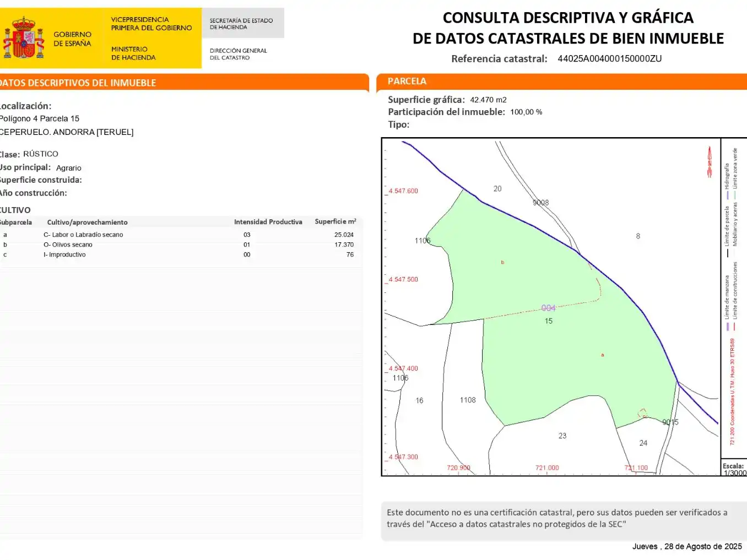Click 'SECRETARÍA DE ESTADO DE HACIENDA' text
747x560 pixels.
tap(241, 24)
